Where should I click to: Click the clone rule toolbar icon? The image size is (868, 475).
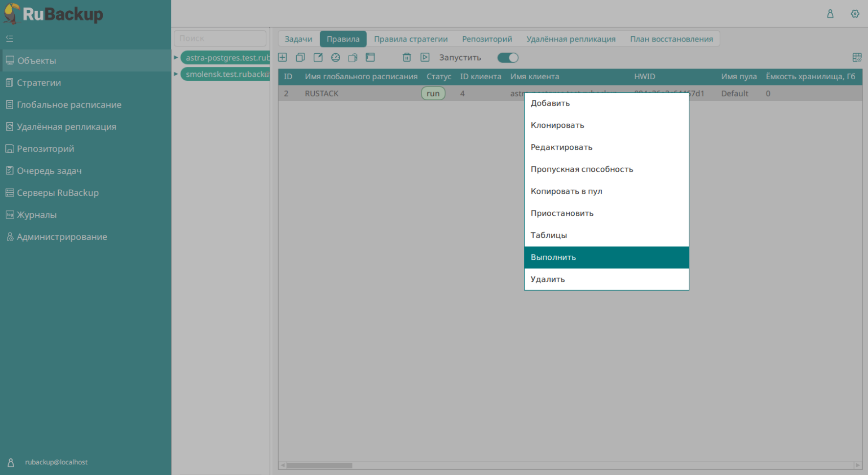pos(300,58)
